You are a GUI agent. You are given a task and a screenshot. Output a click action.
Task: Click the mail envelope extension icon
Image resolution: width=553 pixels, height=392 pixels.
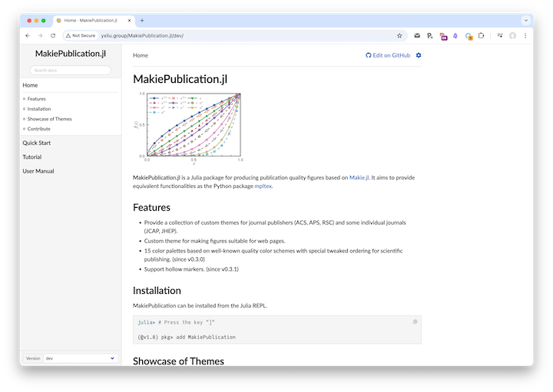(x=417, y=35)
